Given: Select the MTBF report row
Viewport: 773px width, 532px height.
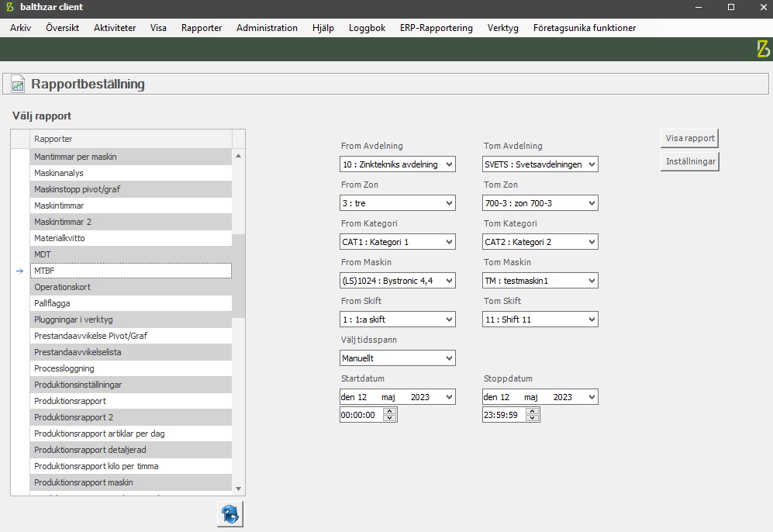Looking at the screenshot, I should pos(130,271).
